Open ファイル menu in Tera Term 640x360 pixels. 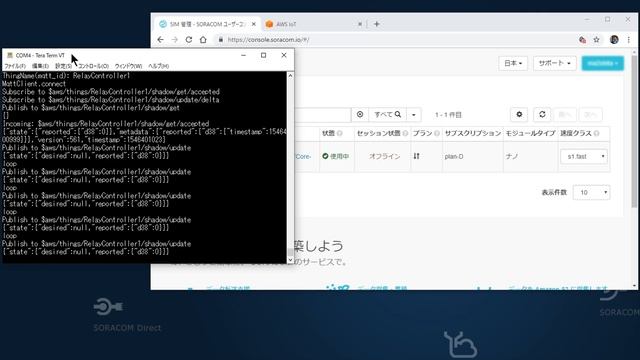[x=15, y=66]
